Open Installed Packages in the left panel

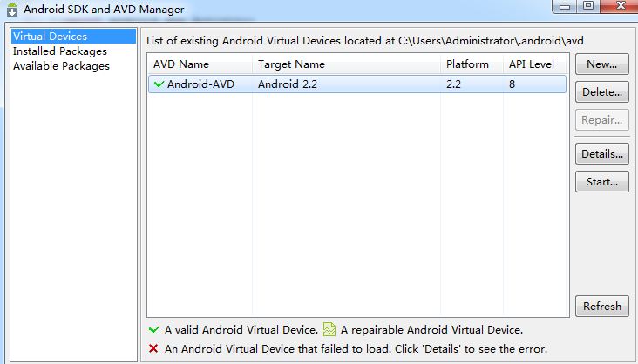pos(60,51)
